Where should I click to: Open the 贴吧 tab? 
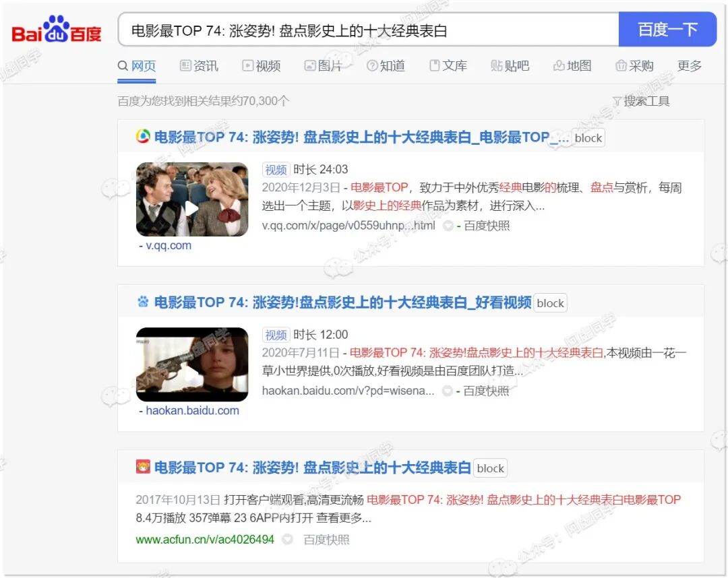[x=510, y=66]
